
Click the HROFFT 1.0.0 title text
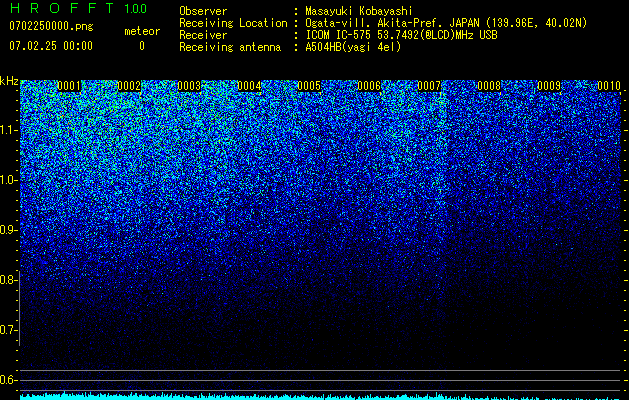tap(78, 8)
